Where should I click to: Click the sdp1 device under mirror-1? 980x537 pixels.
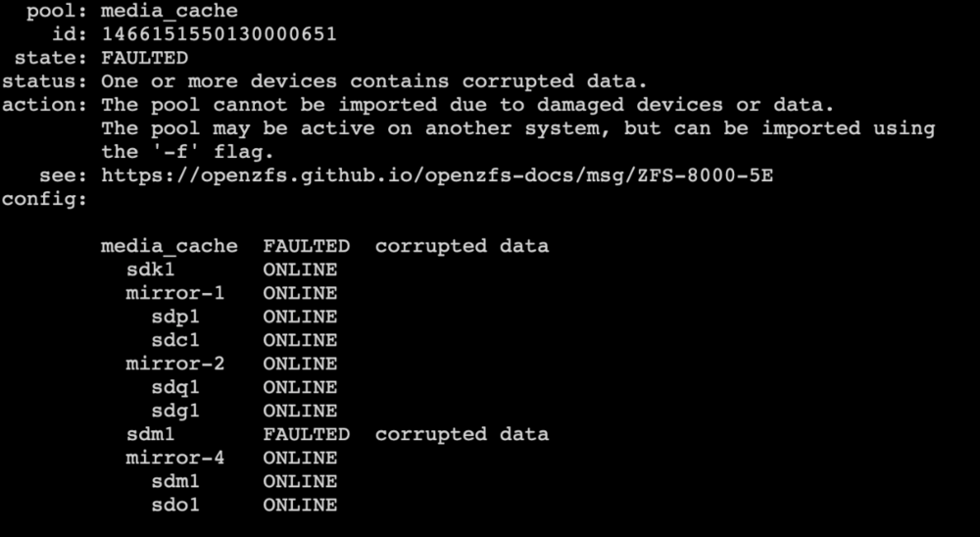175,317
